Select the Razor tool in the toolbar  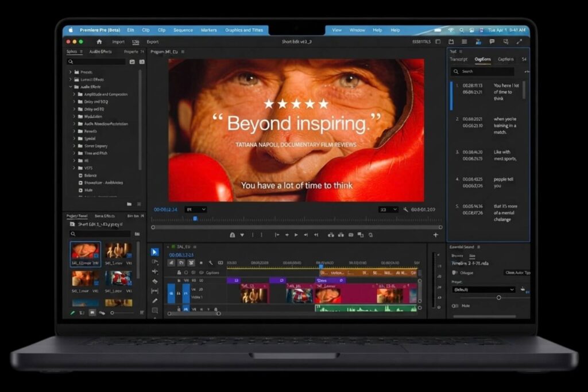pyautogui.click(x=154, y=281)
